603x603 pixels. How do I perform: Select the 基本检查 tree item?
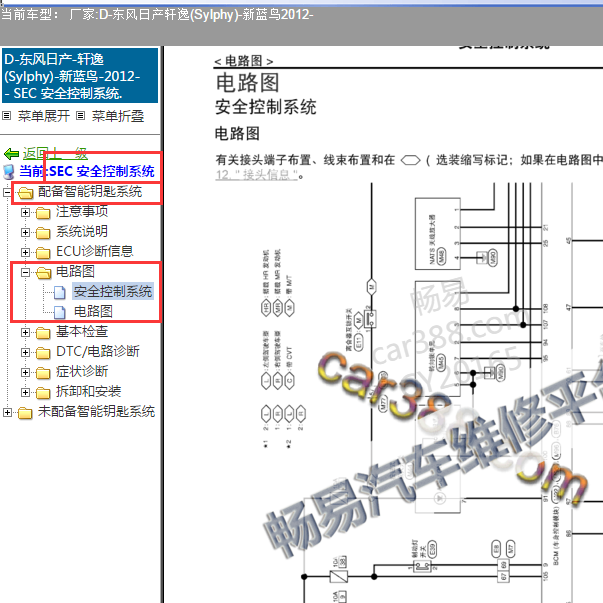click(82, 331)
